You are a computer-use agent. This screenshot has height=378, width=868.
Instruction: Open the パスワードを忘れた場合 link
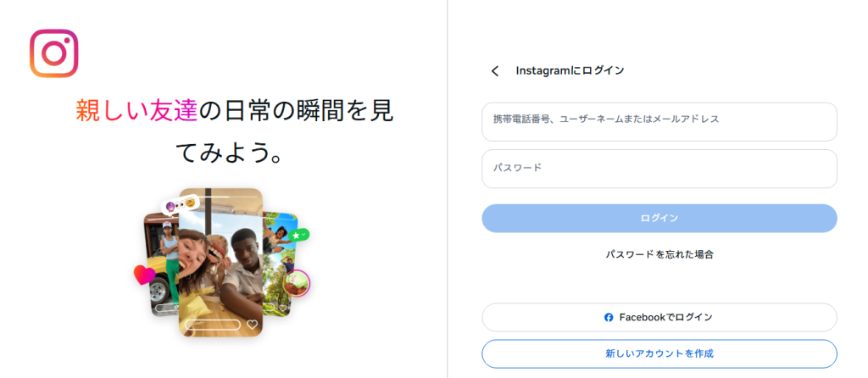659,254
